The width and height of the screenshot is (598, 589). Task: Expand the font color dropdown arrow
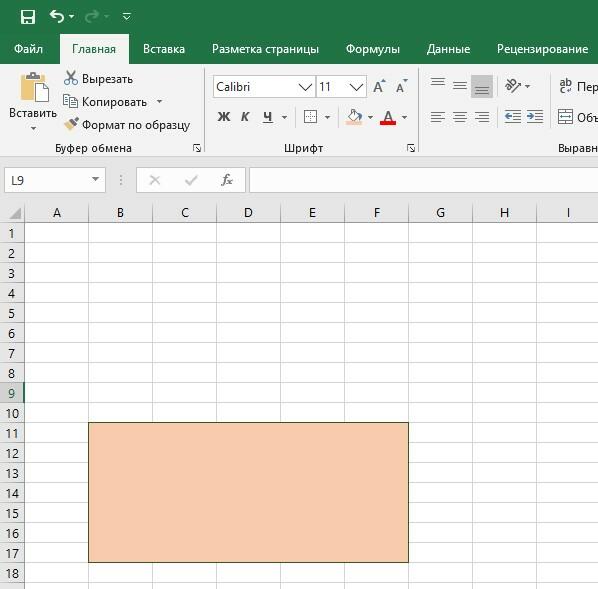coord(405,117)
